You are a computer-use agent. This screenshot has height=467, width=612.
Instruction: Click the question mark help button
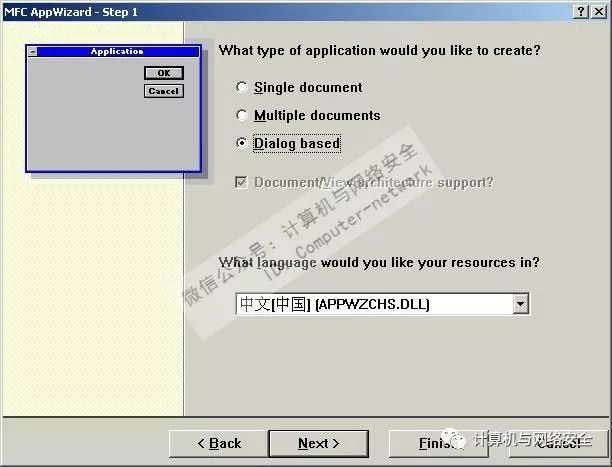pos(581,12)
